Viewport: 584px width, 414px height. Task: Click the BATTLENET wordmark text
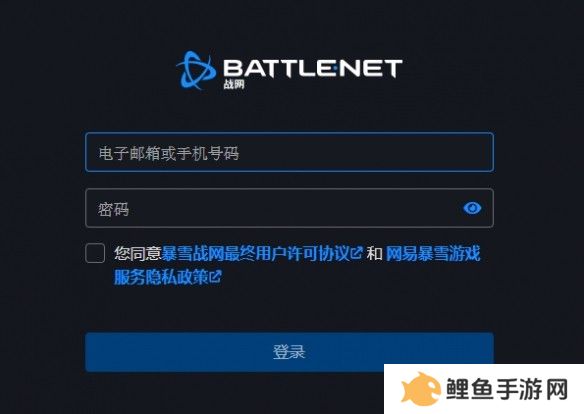tap(313, 69)
